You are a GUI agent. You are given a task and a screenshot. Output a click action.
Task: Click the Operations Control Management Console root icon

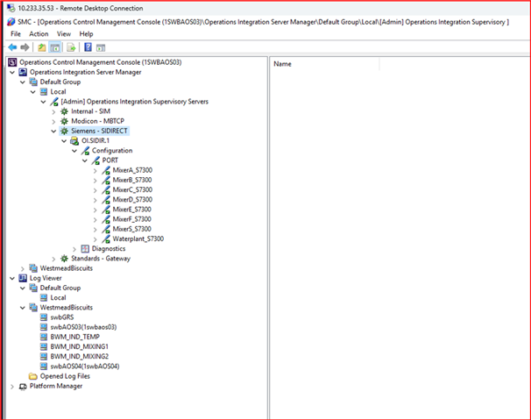pyautogui.click(x=12, y=62)
